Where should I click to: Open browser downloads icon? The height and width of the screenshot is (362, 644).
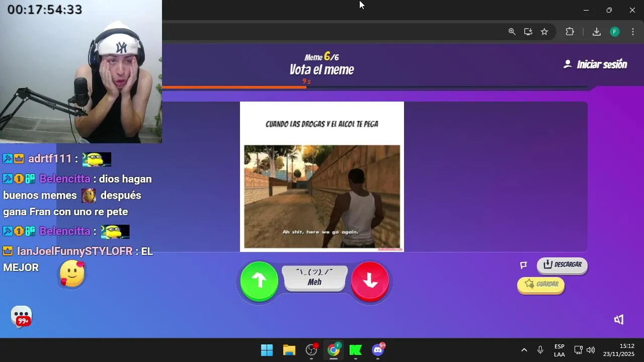tap(596, 32)
